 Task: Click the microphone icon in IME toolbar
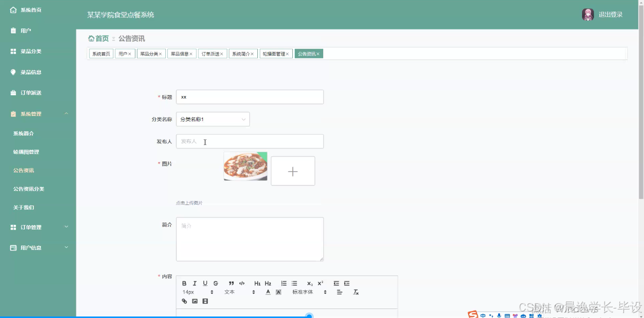pos(499,315)
